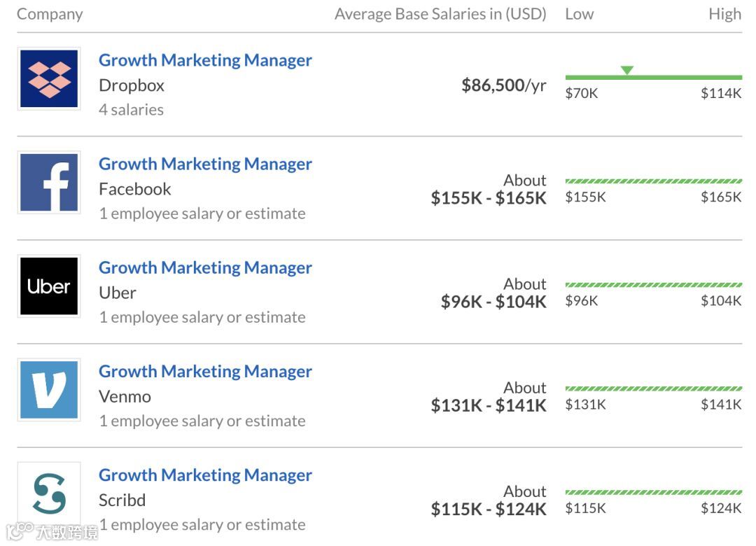This screenshot has height=546, width=756.
Task: Click the Scribd logo icon
Action: coord(49,493)
